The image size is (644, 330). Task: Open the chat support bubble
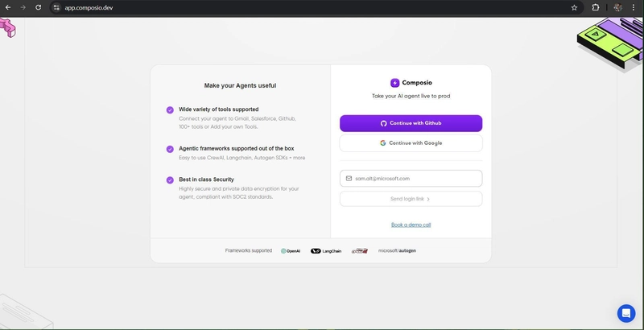click(626, 313)
